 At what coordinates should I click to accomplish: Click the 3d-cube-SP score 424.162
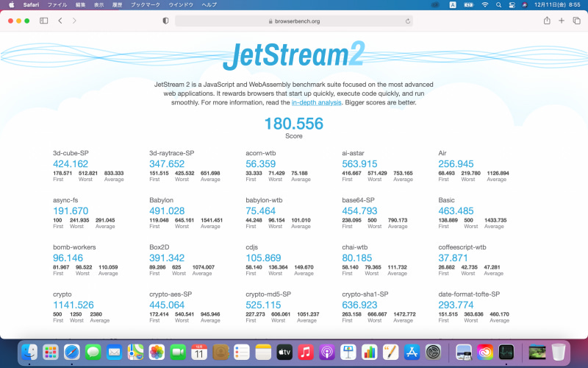pyautogui.click(x=71, y=163)
